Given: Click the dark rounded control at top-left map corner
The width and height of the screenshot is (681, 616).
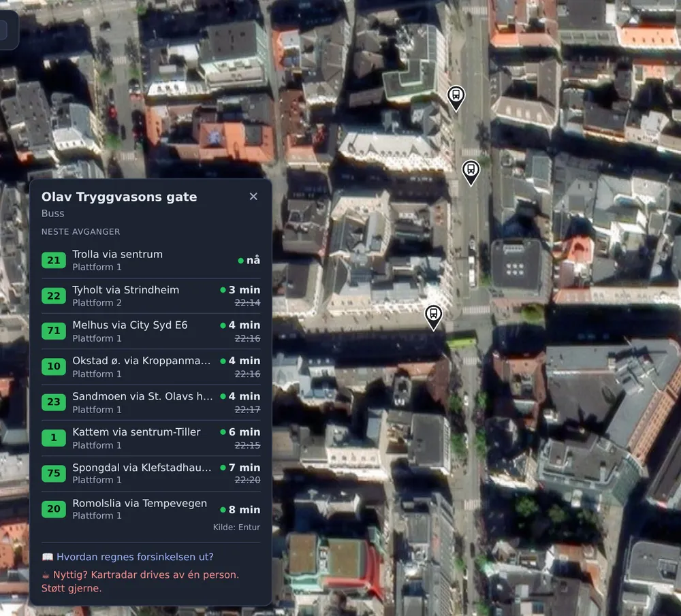Looking at the screenshot, I should click(7, 30).
